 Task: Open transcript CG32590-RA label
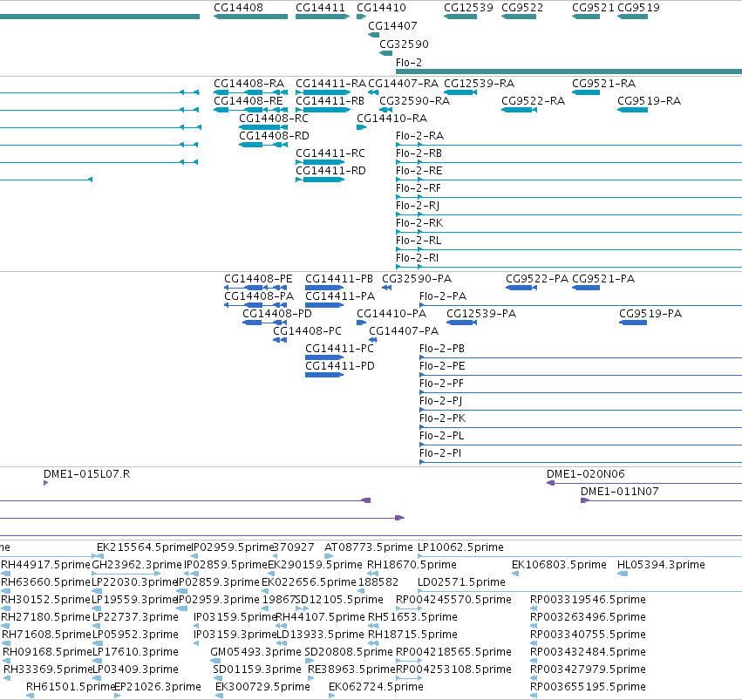tap(414, 101)
